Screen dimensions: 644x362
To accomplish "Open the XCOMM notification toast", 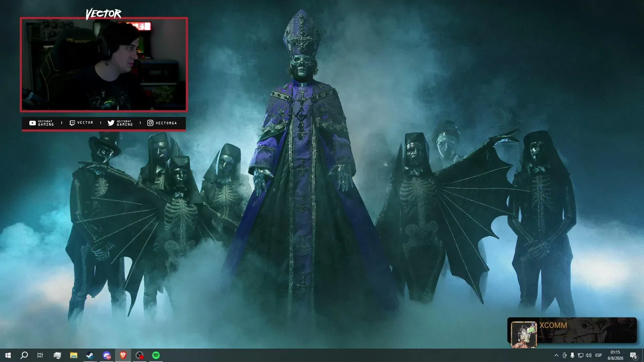I will 572,331.
